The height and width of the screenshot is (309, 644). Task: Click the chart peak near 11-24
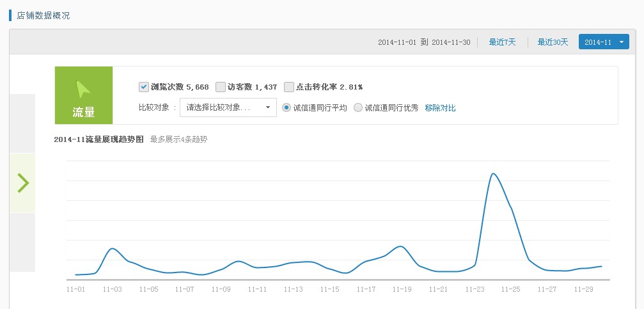(x=493, y=174)
